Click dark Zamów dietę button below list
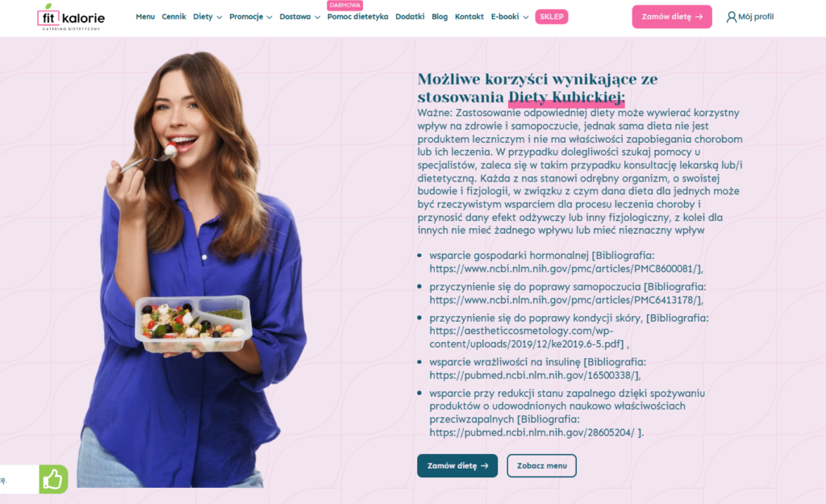826x504 pixels. click(x=457, y=465)
